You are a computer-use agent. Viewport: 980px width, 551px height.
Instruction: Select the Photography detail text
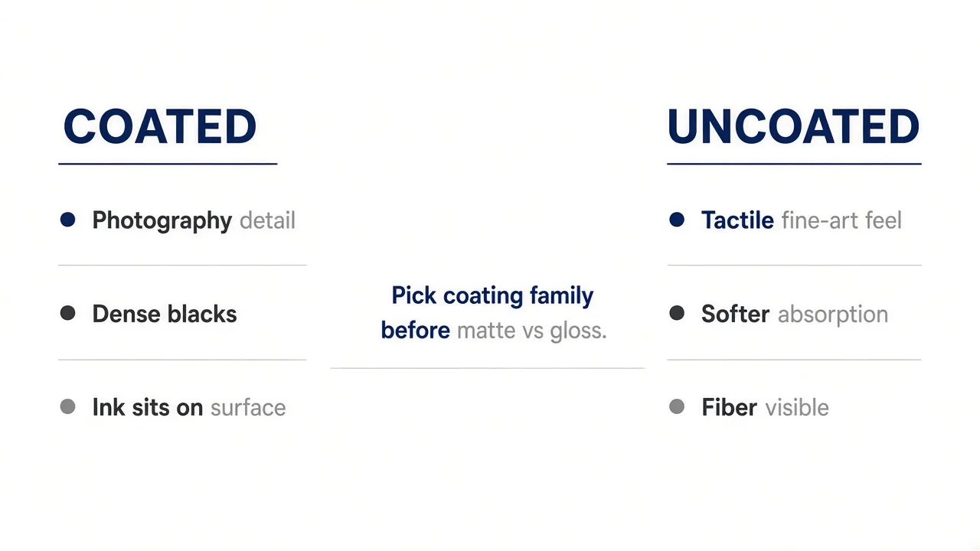coord(194,221)
